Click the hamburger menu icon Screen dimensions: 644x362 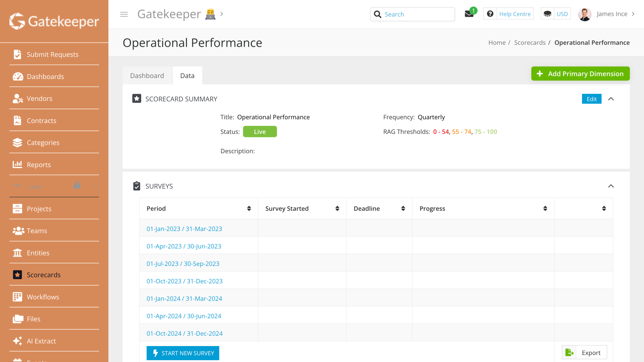coord(124,14)
